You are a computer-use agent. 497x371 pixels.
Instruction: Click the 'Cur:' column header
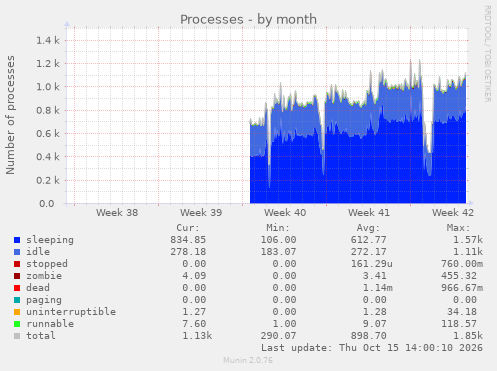pos(188,228)
